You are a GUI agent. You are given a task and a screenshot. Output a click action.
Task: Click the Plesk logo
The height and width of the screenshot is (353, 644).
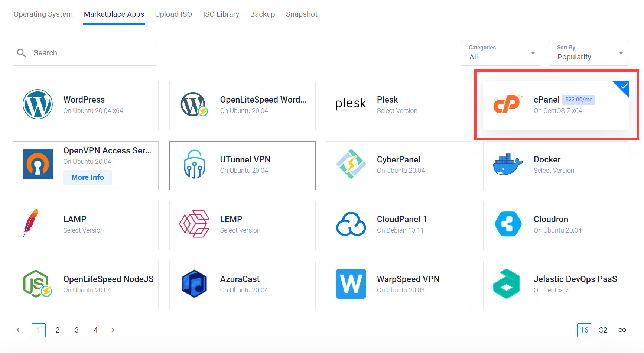coord(350,104)
